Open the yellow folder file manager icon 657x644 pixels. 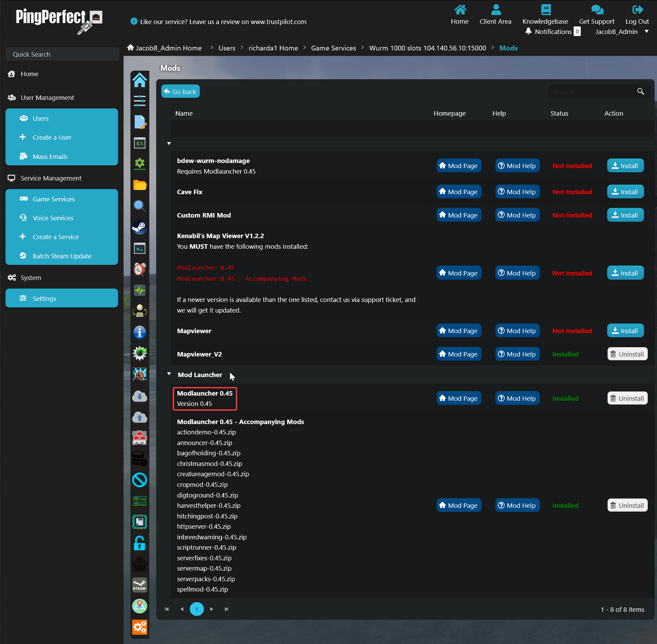click(140, 185)
